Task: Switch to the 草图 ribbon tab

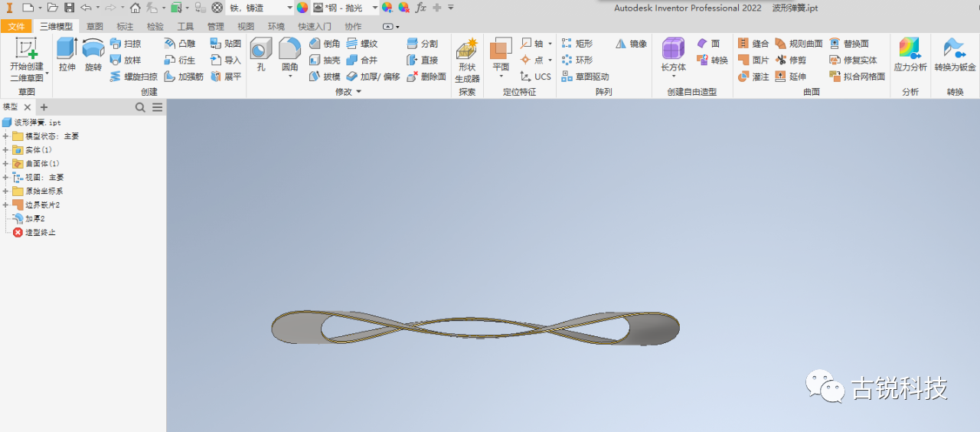Action: click(x=95, y=26)
